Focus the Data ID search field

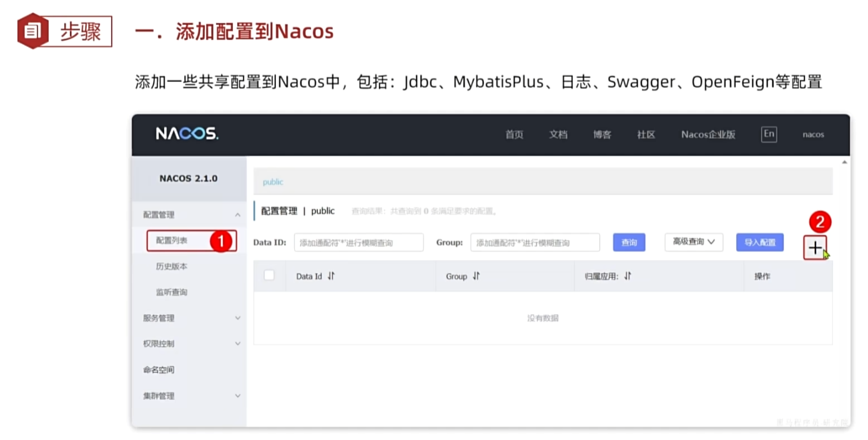point(358,242)
